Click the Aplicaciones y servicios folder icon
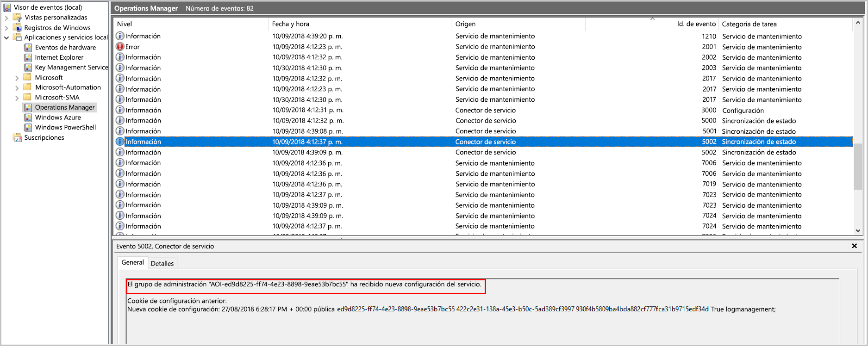 click(17, 37)
